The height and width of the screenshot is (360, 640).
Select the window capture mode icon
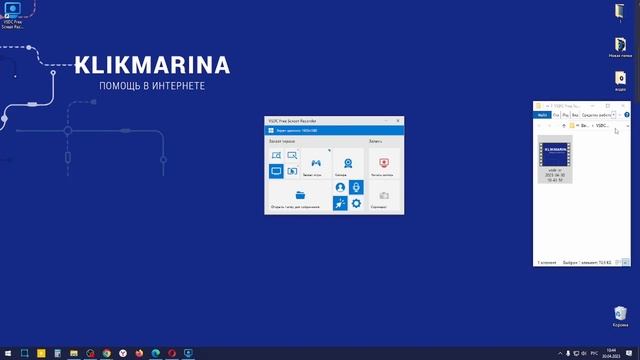point(292,171)
